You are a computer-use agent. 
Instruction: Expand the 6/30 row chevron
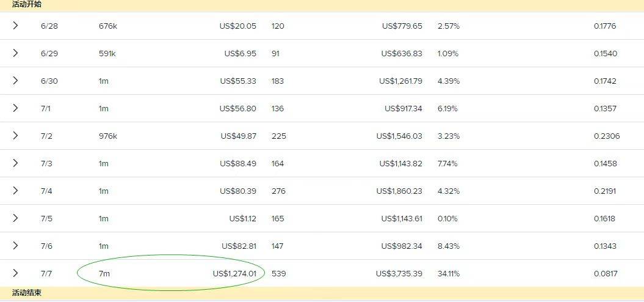pyautogui.click(x=16, y=81)
